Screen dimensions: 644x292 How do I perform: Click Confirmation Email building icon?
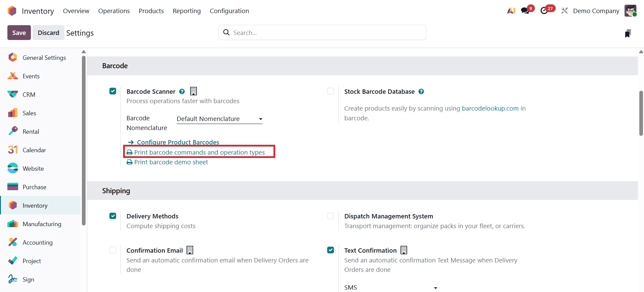[x=190, y=250]
